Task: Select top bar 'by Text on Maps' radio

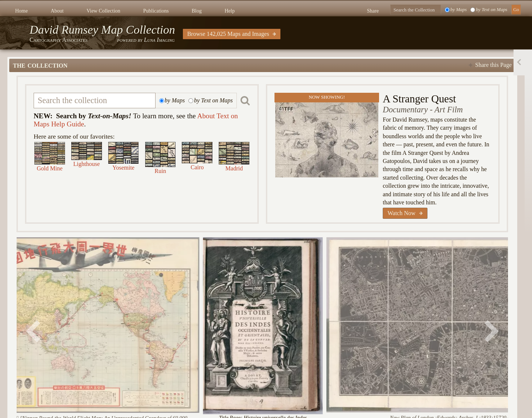Action: 473,10
